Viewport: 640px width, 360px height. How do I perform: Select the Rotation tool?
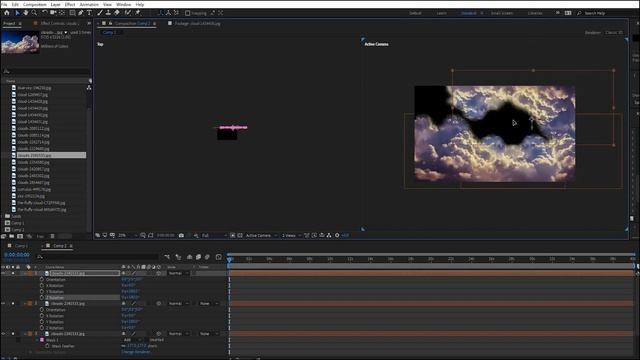[x=44, y=13]
